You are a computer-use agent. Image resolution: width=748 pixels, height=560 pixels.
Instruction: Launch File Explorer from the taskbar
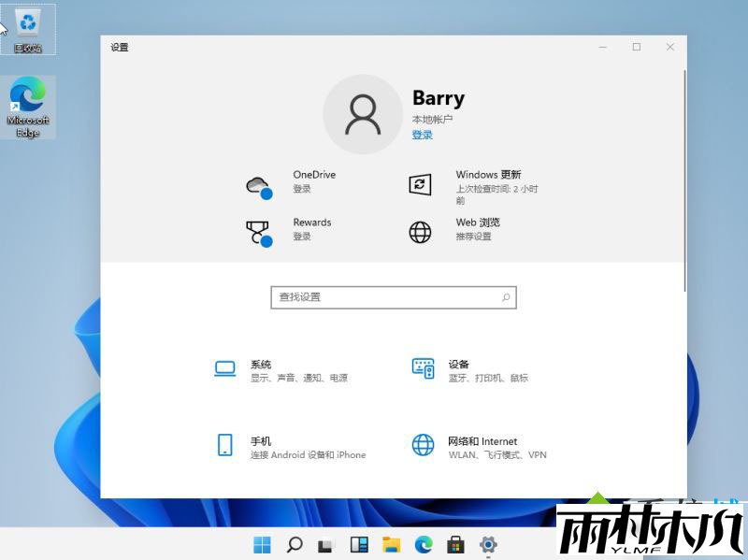391,544
